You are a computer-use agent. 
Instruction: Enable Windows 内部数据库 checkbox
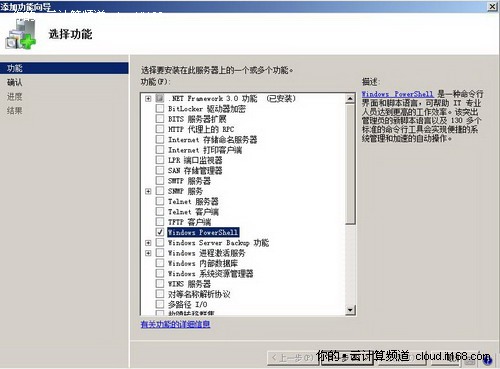[160, 263]
